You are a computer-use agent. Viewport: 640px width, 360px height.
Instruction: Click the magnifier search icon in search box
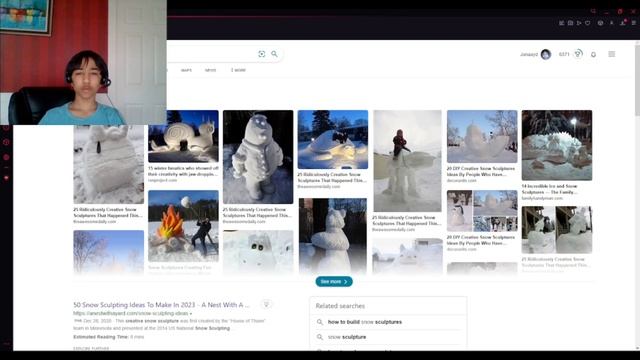click(274, 54)
